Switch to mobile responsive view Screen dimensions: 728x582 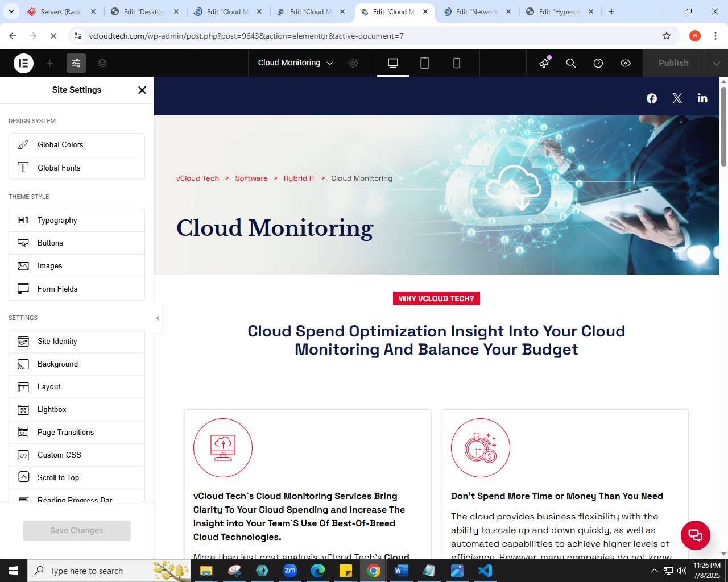457,63
